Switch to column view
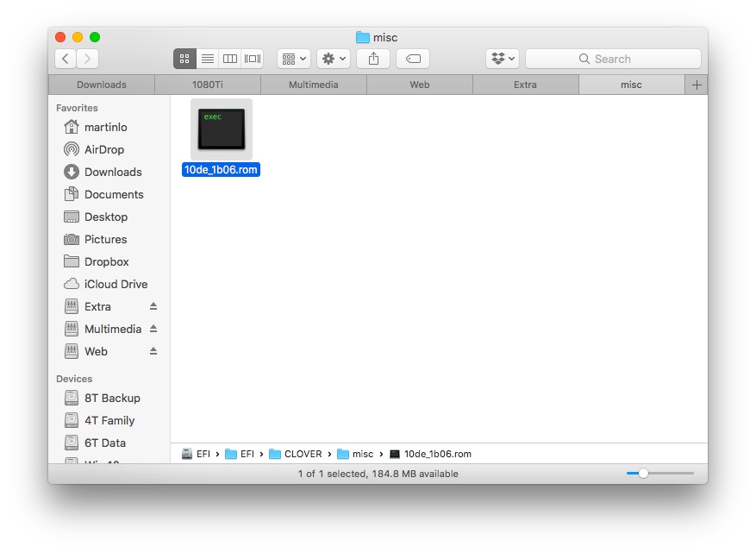The image size is (756, 553). point(230,59)
